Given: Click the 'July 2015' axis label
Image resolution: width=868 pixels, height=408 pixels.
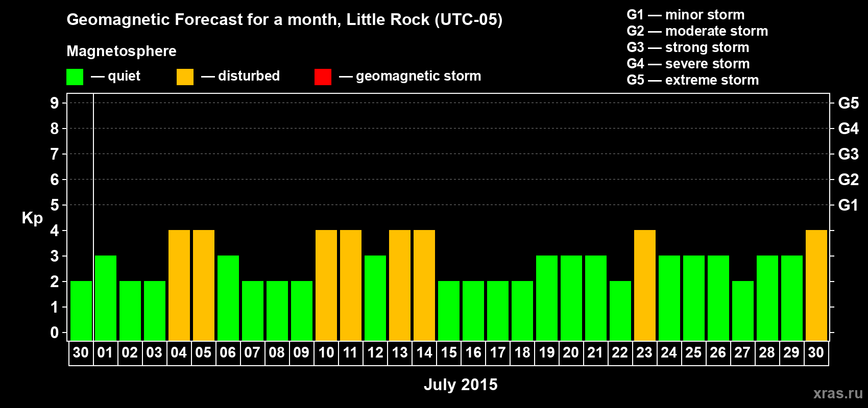Looking at the screenshot, I should (461, 385).
